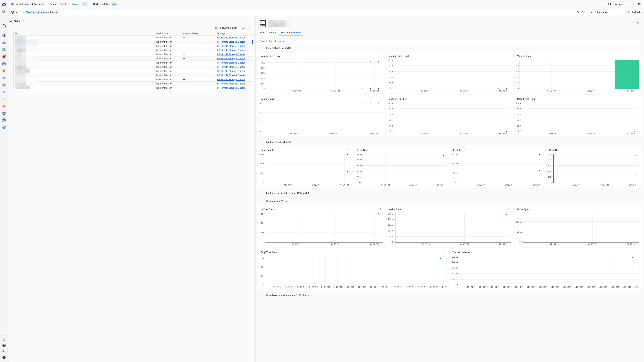The height and width of the screenshot is (362, 644).
Task: Open the Problems app with red badge
Action: point(4,57)
